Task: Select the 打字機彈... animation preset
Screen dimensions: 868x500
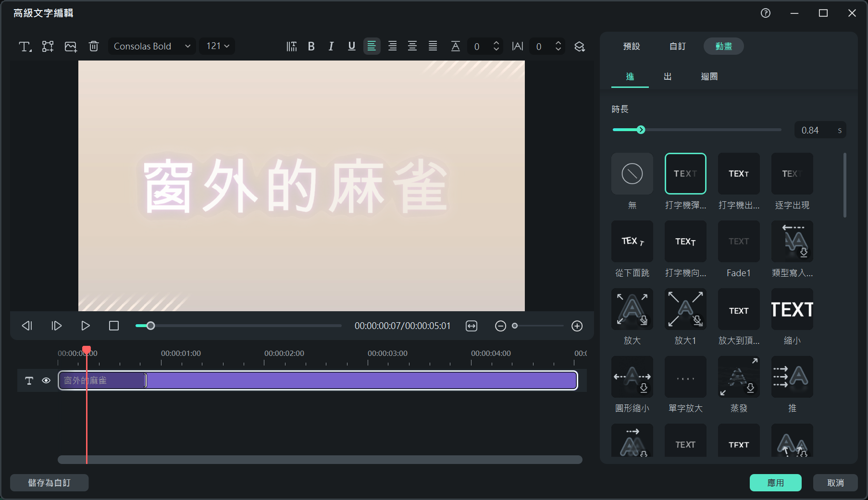Action: (685, 173)
